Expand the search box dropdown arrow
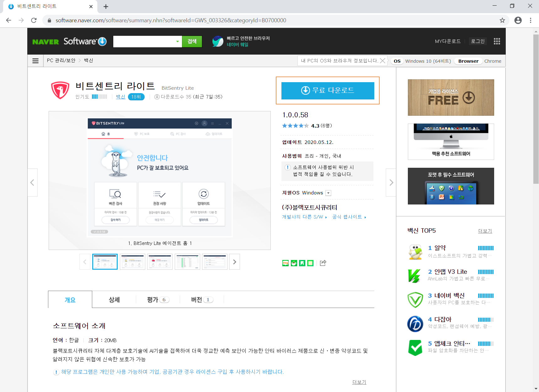This screenshot has width=539, height=392. pos(178,41)
